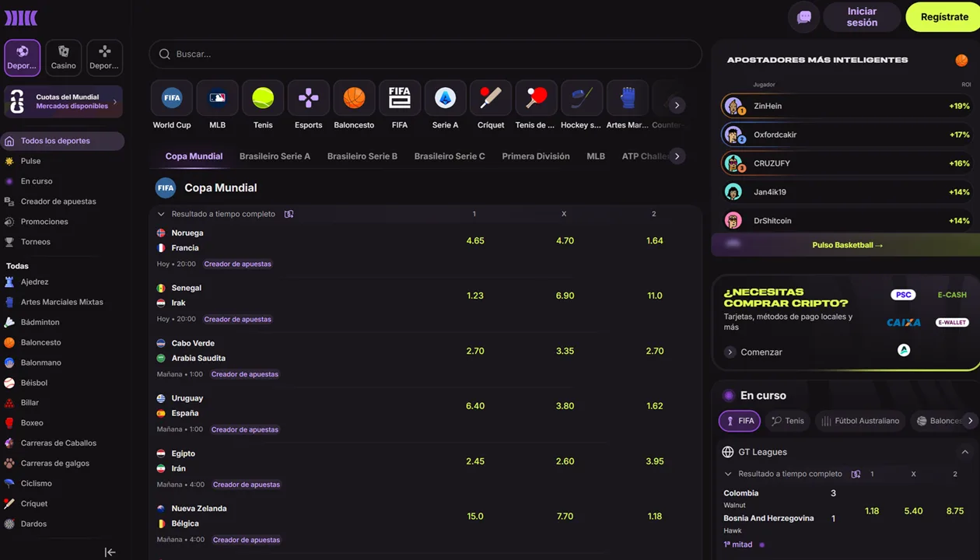Click the basketball icon in Apostadores panel
The image size is (980, 560).
962,60
